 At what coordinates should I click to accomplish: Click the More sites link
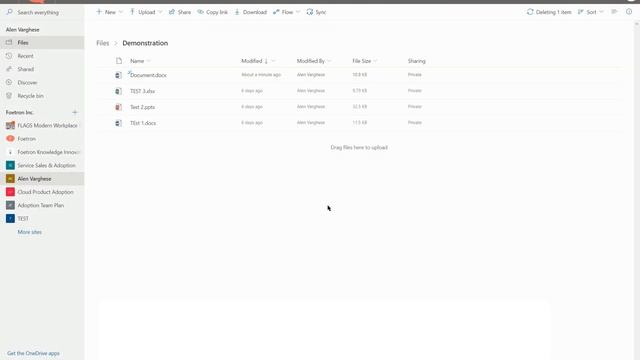click(x=29, y=232)
